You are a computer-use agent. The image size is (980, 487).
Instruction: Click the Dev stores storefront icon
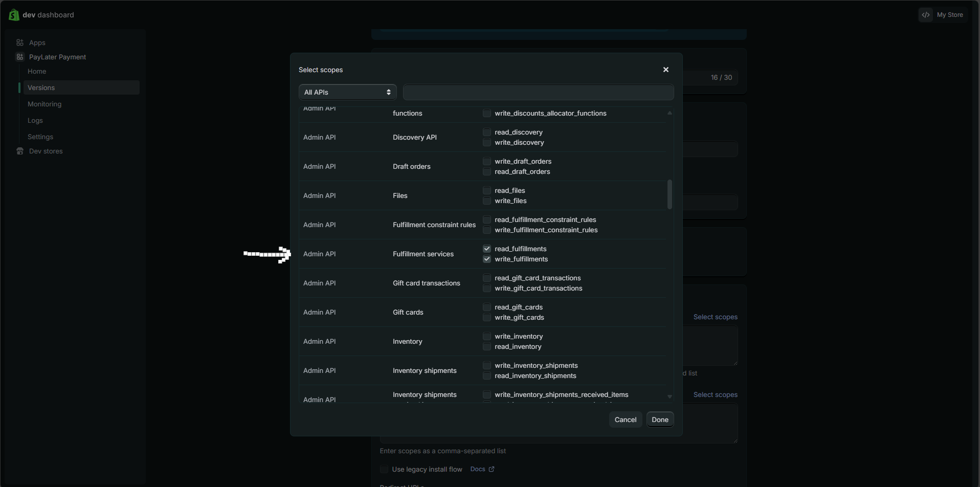(20, 151)
